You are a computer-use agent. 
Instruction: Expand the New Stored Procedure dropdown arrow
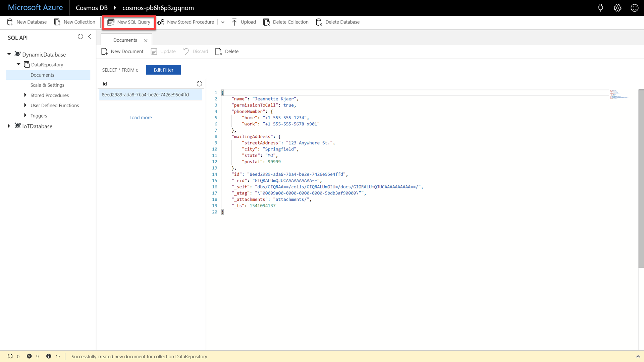(x=223, y=22)
